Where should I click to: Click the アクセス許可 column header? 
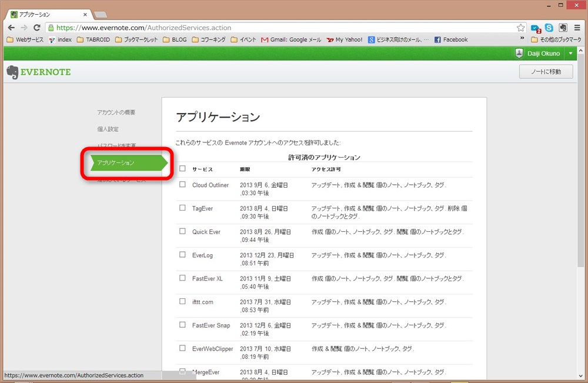326,169
